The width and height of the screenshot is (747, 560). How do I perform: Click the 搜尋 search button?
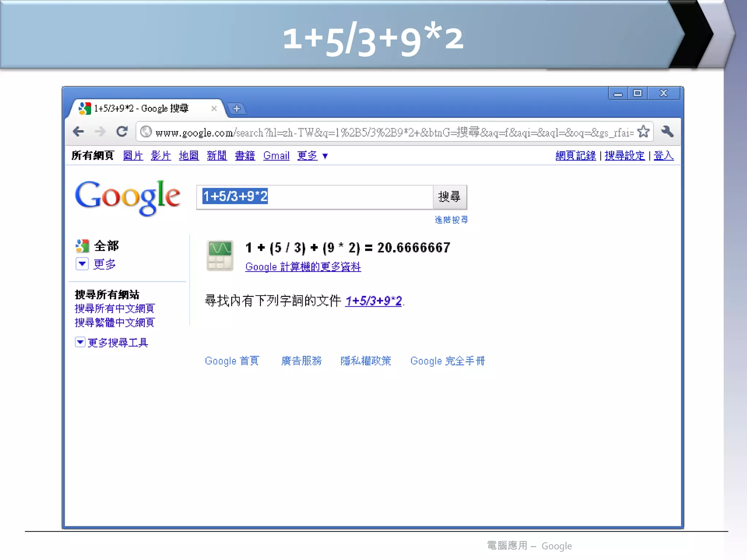click(x=449, y=197)
